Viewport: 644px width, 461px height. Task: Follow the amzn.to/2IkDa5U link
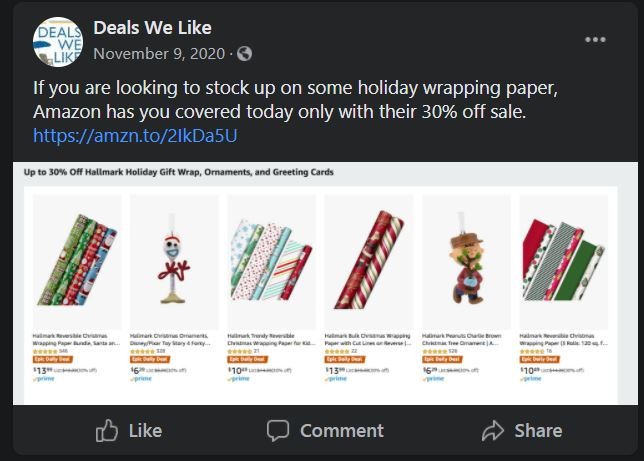click(x=135, y=136)
